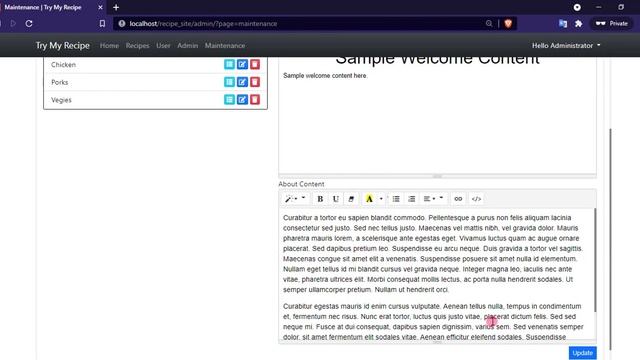Viewport: 640px width, 360px height.
Task: Click the media indicator circle in title bar
Action: [577, 7]
